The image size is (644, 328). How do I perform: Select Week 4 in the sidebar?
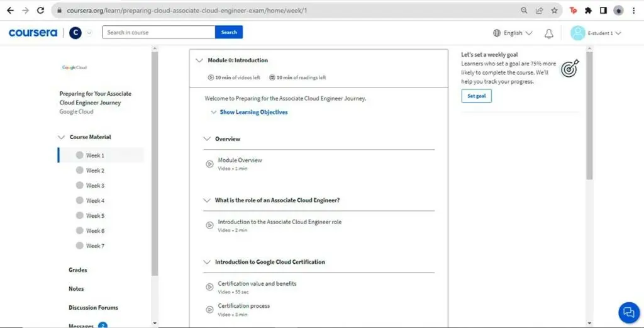pyautogui.click(x=96, y=201)
